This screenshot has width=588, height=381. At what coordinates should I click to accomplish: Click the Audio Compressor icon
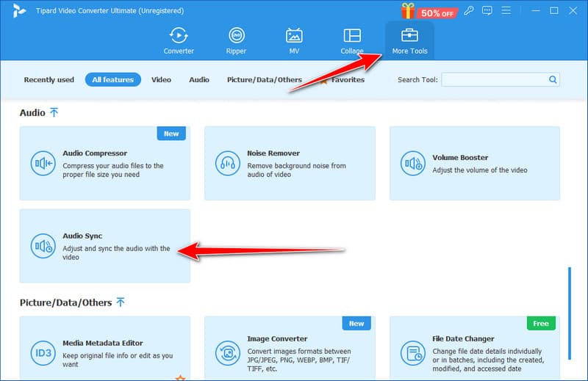[x=43, y=164]
